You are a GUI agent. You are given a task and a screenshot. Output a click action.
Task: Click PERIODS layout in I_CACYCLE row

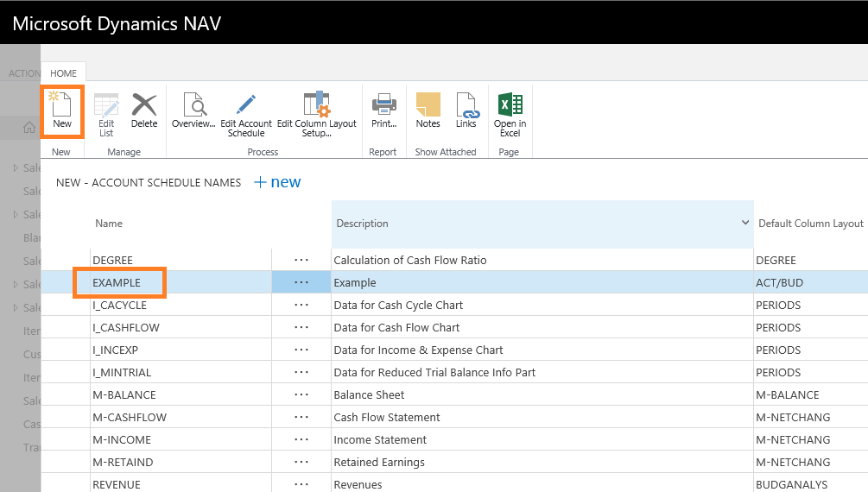point(778,305)
